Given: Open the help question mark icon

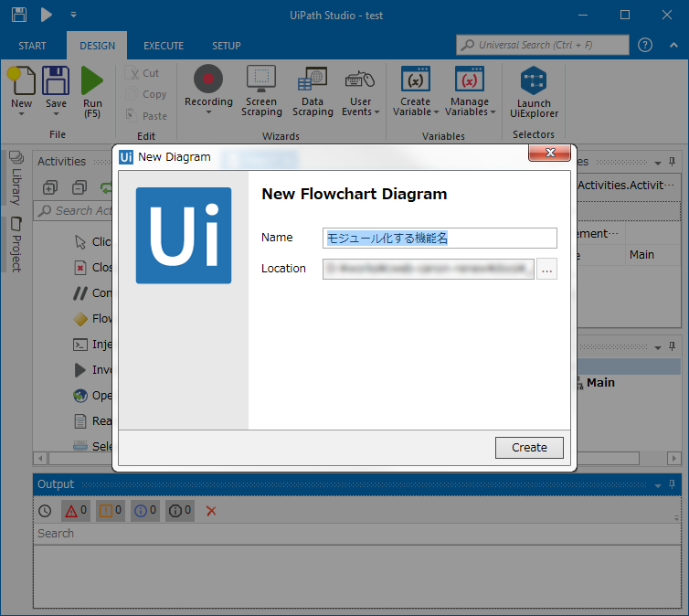Looking at the screenshot, I should (x=644, y=45).
